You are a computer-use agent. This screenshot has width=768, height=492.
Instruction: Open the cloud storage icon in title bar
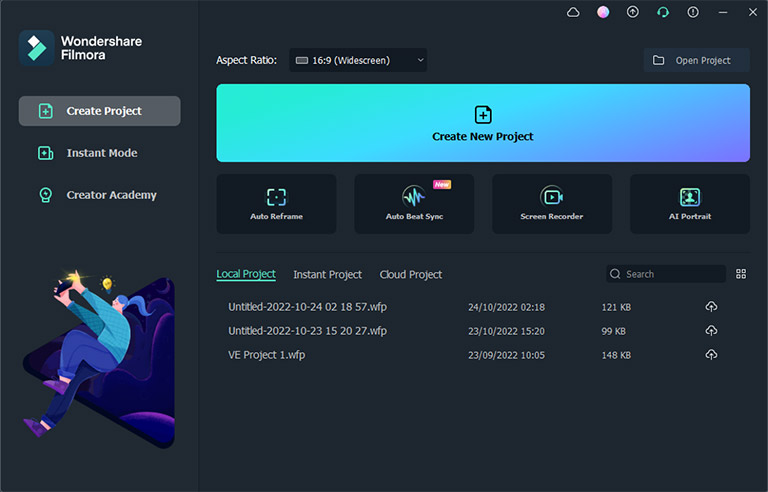coord(573,12)
